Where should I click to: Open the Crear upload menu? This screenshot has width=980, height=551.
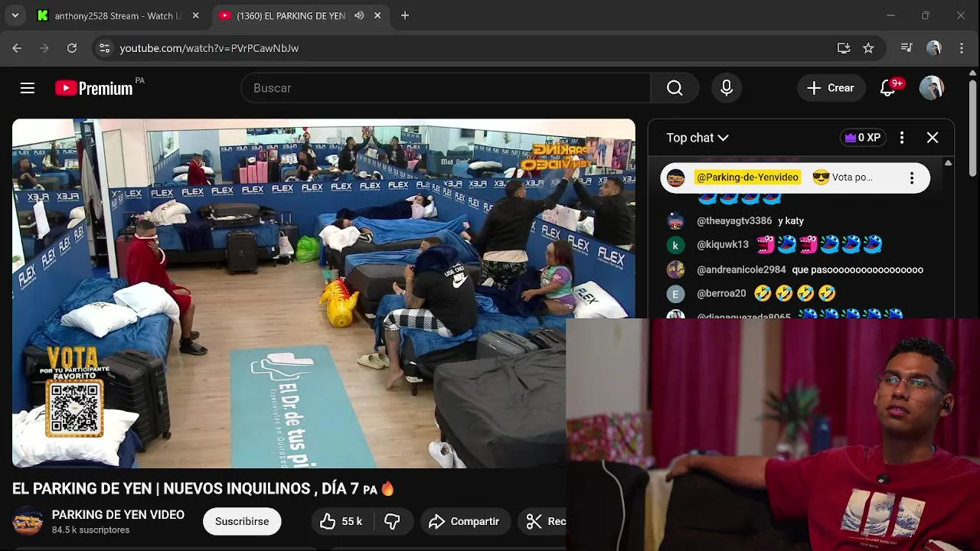click(831, 88)
